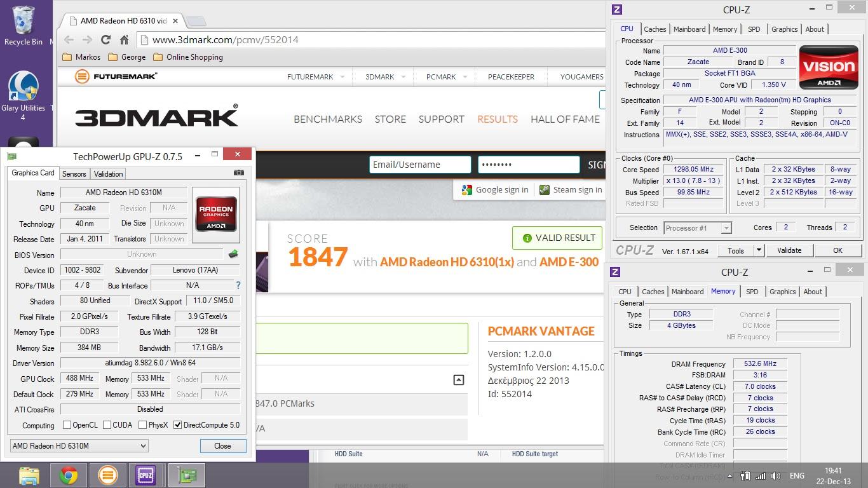Open the Recycle Bin desktop icon

[23, 25]
